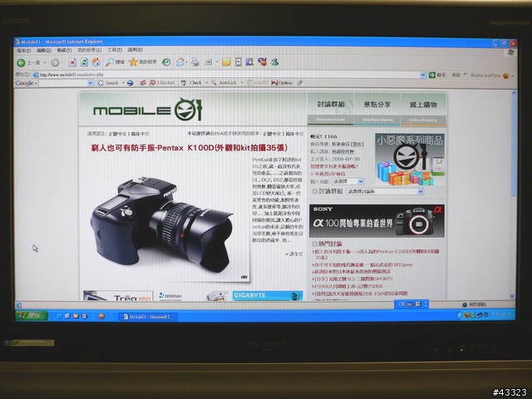Open the Pentax K100D headline link
The width and height of the screenshot is (532, 399).
tap(190, 148)
